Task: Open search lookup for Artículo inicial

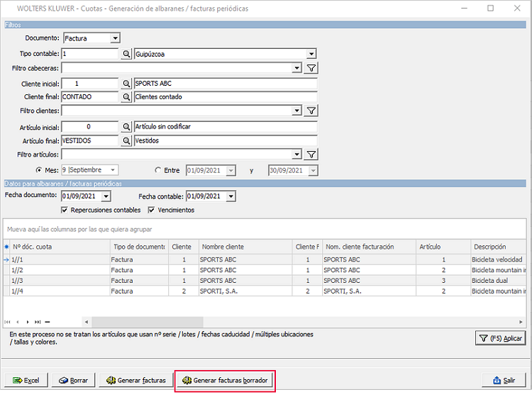Action: [x=126, y=127]
